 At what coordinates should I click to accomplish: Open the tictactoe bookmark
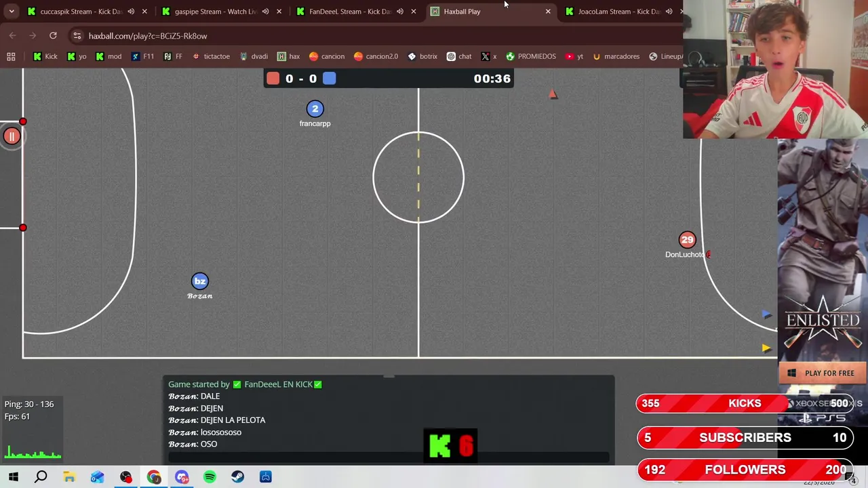(211, 56)
